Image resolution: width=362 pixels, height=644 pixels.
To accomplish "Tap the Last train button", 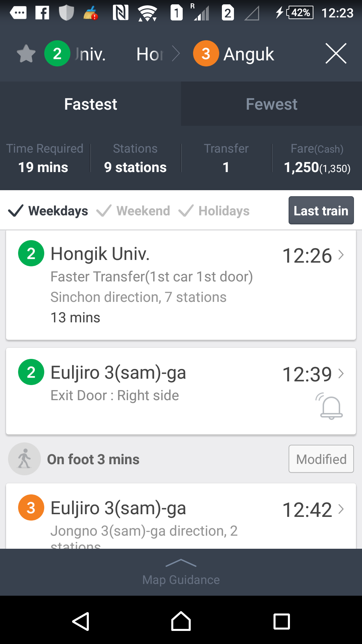I will 321,211.
